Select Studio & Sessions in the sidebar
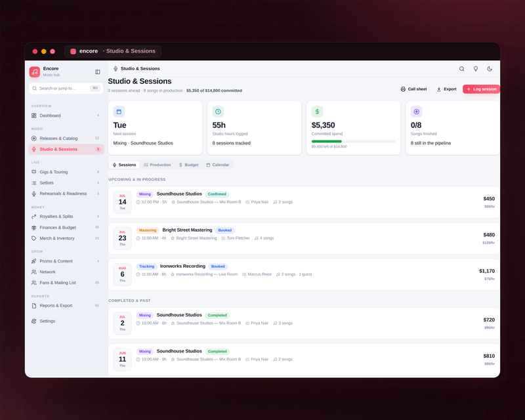525x420 pixels. click(66, 149)
